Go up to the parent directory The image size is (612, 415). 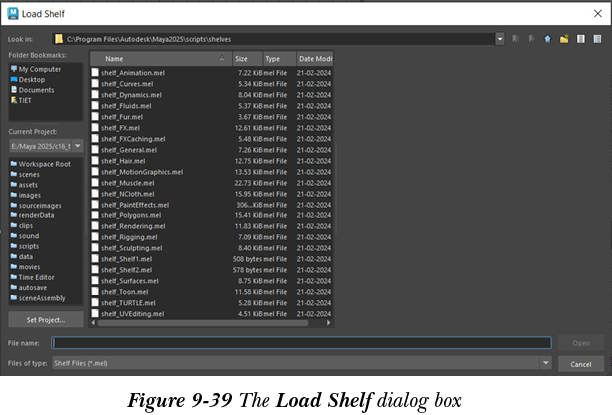547,39
